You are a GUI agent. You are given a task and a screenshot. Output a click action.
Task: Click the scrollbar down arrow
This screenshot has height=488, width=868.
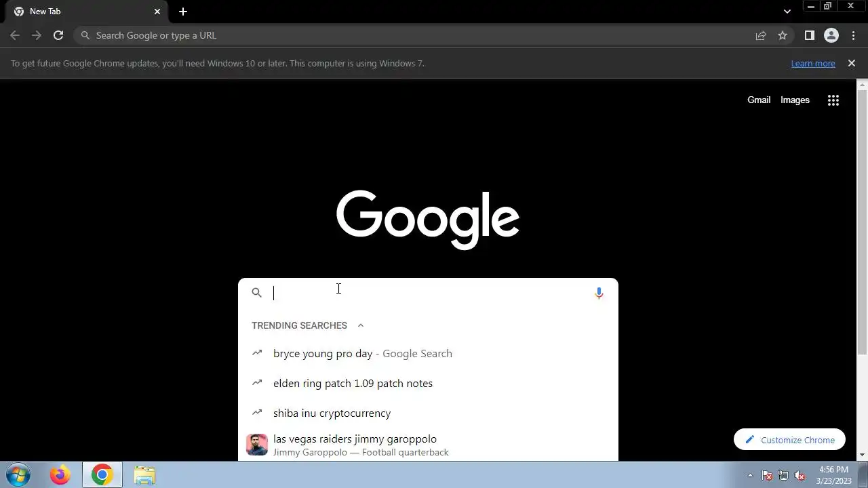(862, 455)
